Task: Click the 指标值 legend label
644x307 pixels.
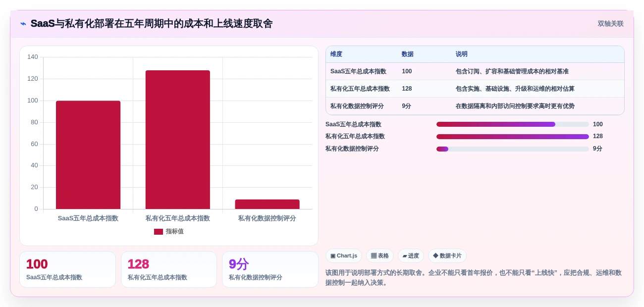Action: [174, 231]
